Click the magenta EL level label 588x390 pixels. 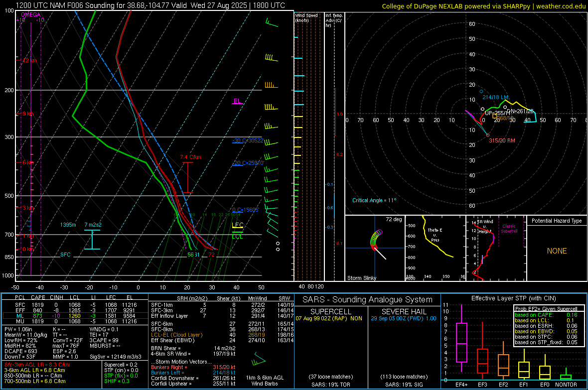[x=237, y=101]
